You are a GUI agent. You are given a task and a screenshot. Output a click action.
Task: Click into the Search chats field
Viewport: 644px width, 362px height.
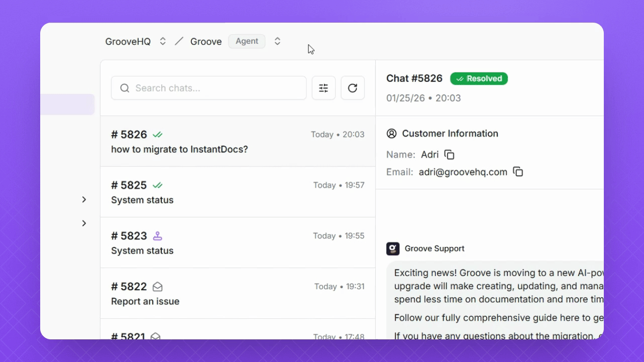(209, 88)
